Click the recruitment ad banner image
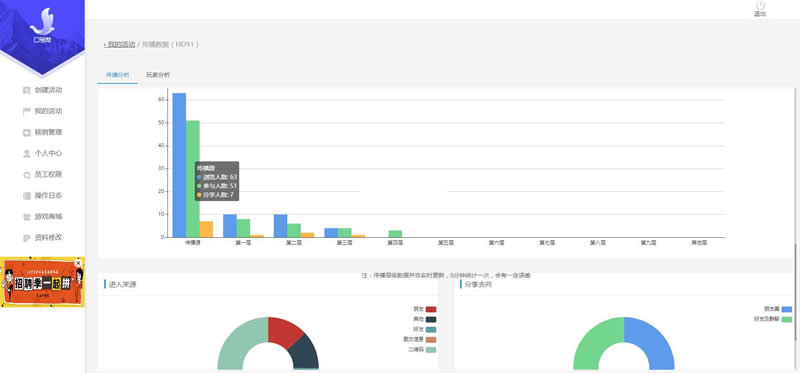 pyautogui.click(x=42, y=282)
